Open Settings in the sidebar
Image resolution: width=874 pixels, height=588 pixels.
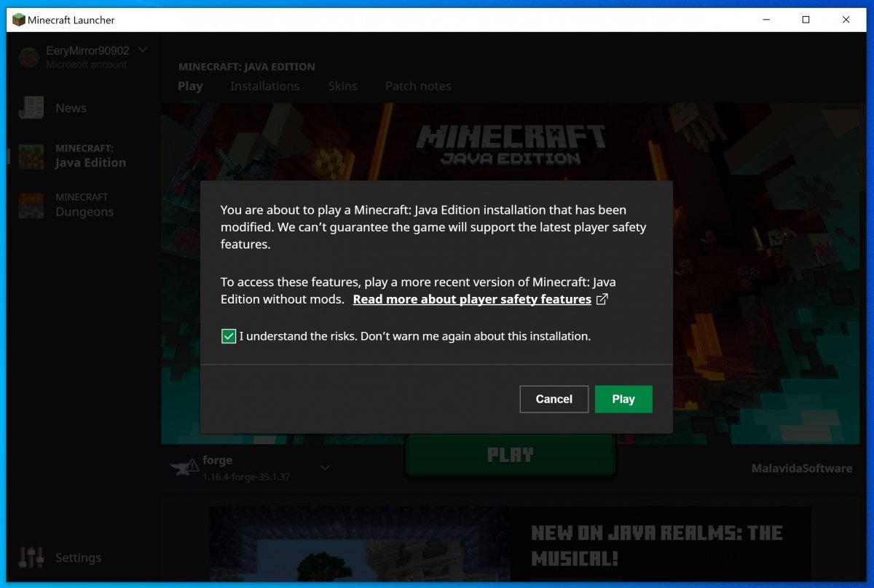click(x=78, y=557)
